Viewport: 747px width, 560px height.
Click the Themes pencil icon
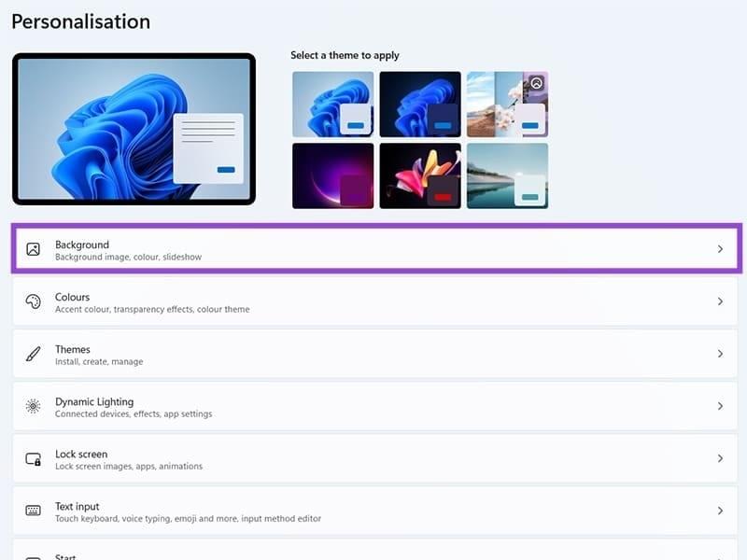[35, 354]
